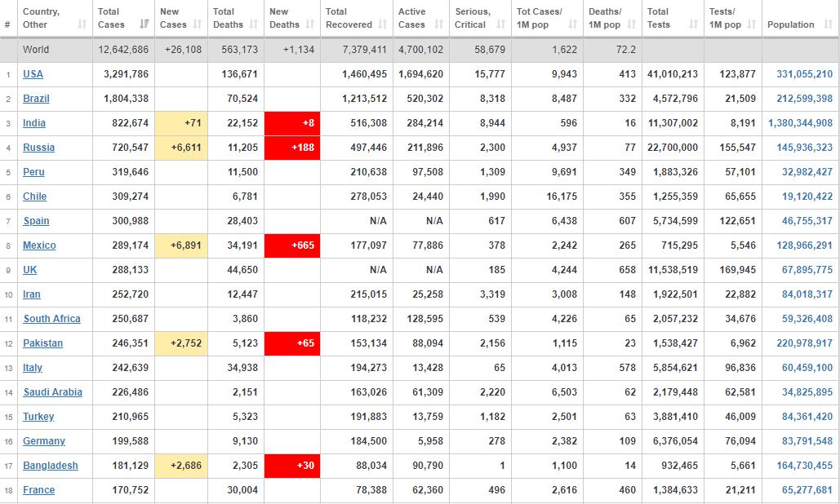
Task: Visit the Chile country link
Action: (34, 197)
